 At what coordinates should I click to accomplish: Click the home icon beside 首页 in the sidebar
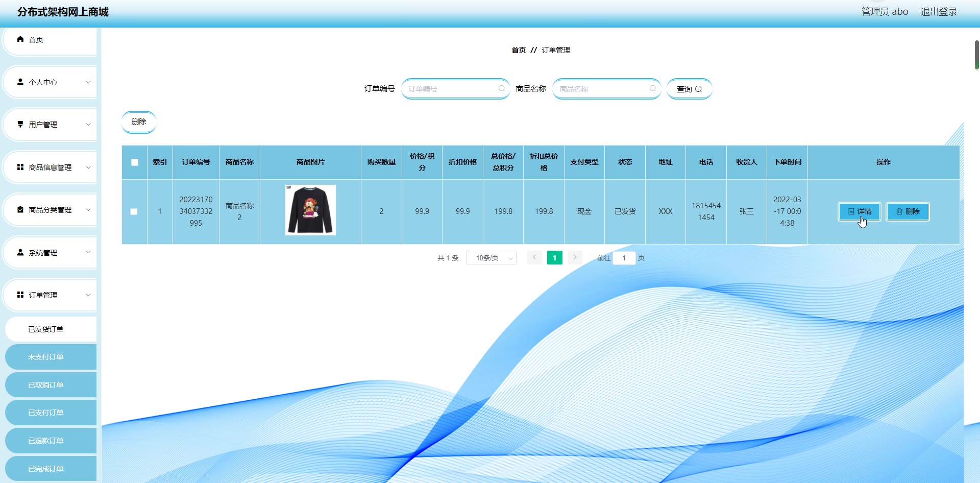20,39
